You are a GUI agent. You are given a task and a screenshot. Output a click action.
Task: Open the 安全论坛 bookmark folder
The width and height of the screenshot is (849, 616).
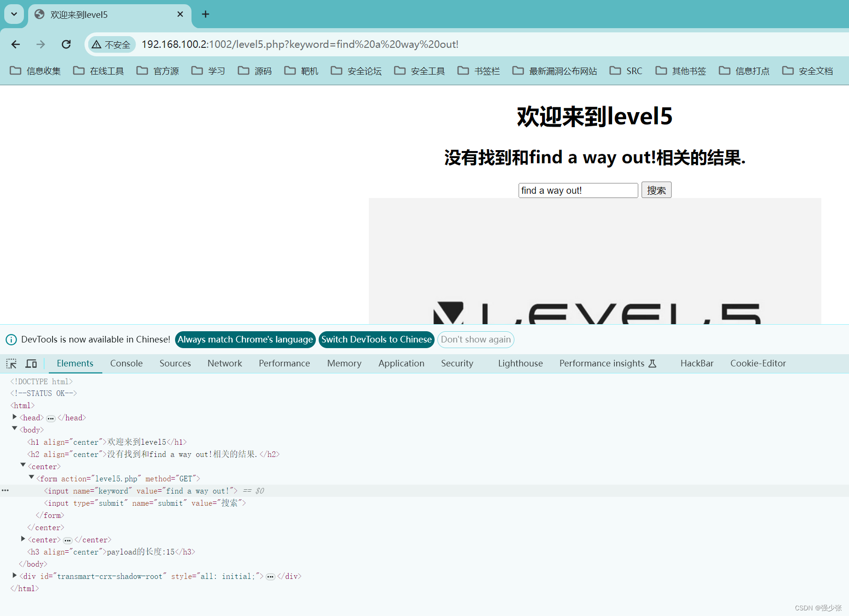click(x=356, y=71)
